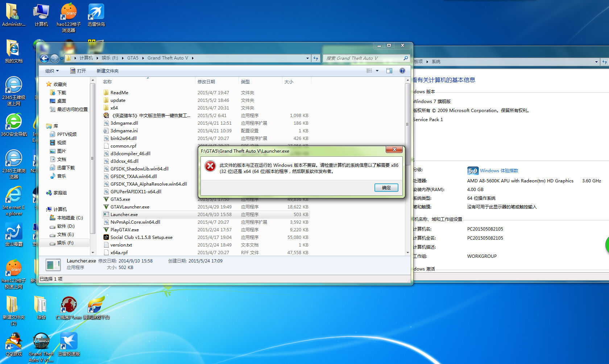Open hao123桔子浏览器 desktop icon
The width and height of the screenshot is (609, 364).
69,17
